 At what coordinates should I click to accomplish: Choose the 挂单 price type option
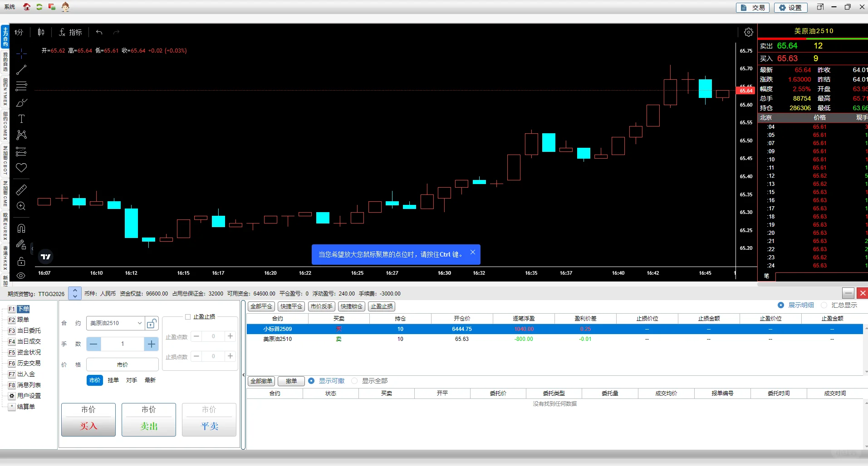click(113, 380)
